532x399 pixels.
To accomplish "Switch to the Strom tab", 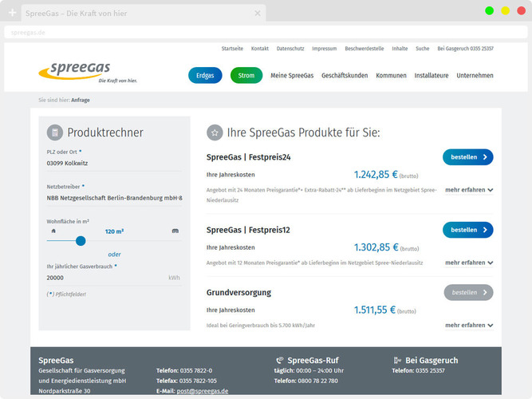I will click(246, 76).
